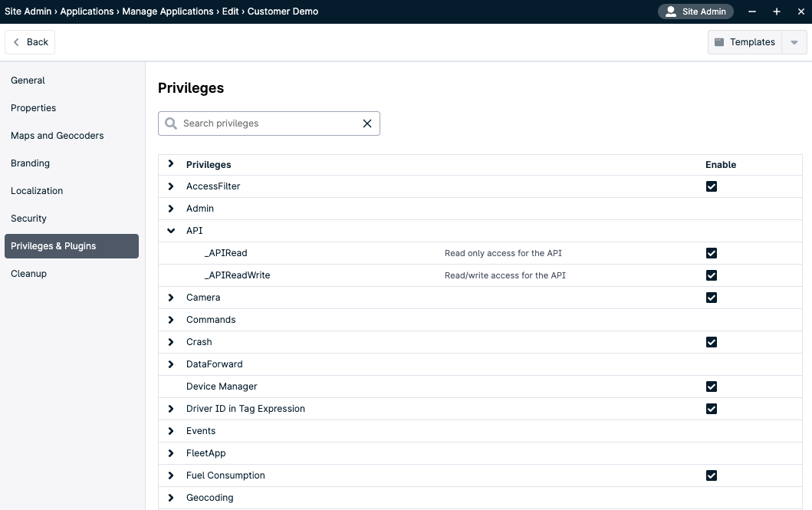Open the Templates dropdown arrow

click(794, 42)
